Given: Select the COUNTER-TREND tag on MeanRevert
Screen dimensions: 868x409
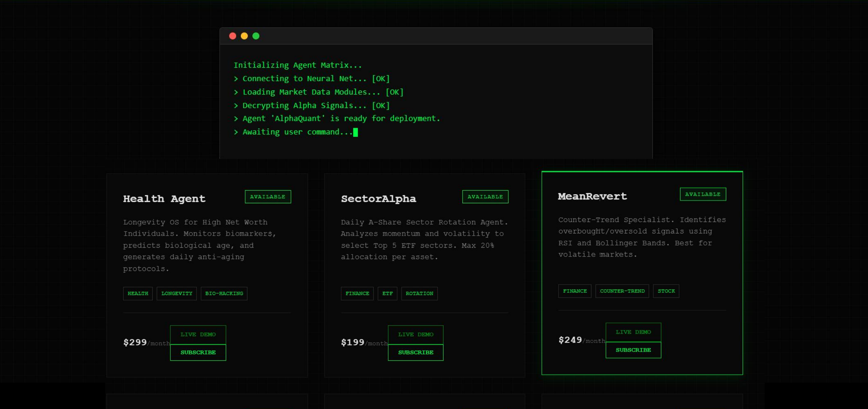Looking at the screenshot, I should pos(622,291).
